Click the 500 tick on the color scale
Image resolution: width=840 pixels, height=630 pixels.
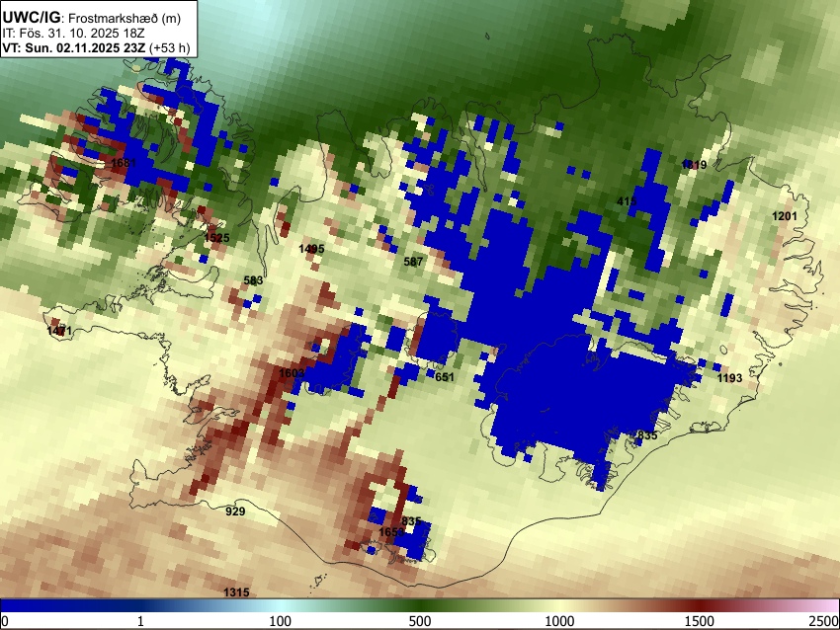pyautogui.click(x=420, y=621)
